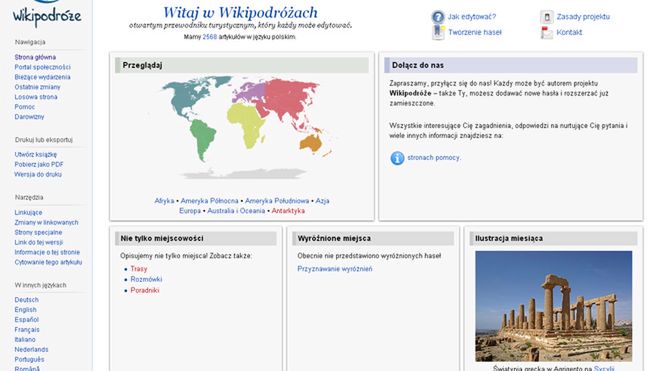Switch to Nederlands language version

point(31,350)
